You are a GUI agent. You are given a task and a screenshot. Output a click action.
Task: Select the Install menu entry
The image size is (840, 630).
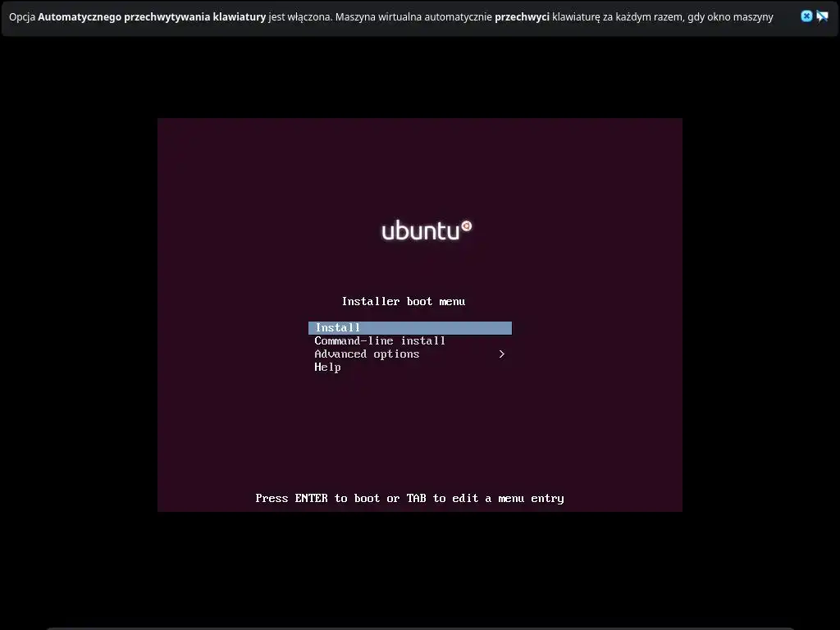[x=410, y=328]
